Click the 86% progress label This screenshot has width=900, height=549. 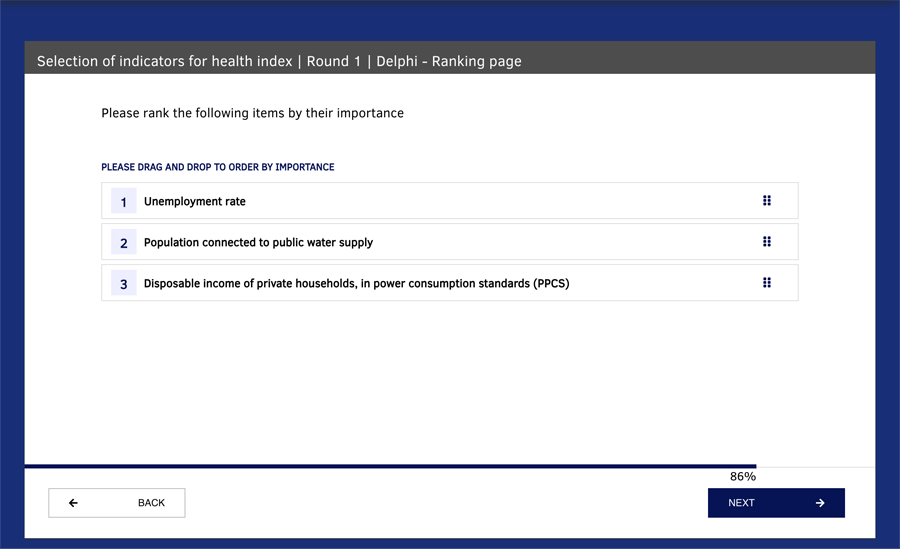(x=743, y=477)
